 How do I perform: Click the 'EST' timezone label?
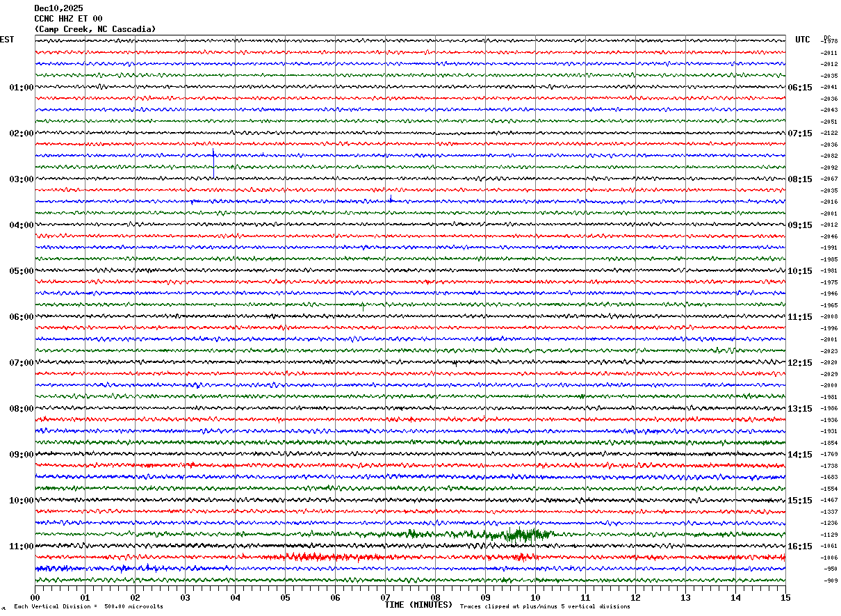pos(7,40)
